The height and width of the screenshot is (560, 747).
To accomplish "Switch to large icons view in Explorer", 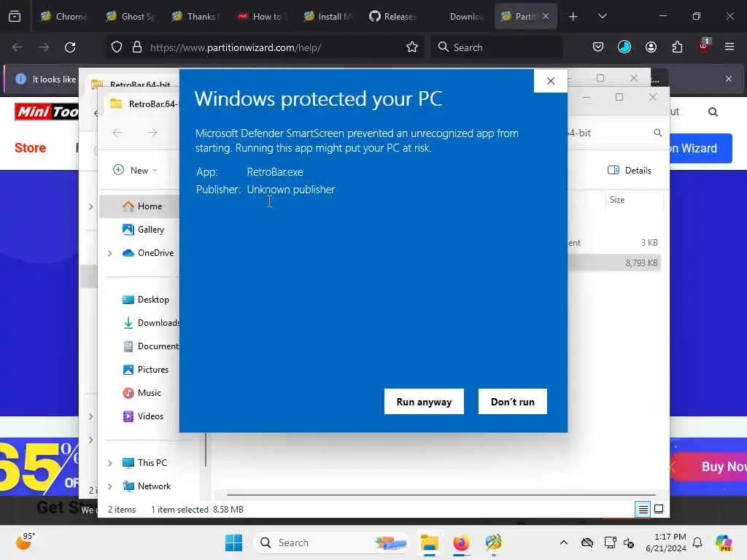I will pyautogui.click(x=659, y=510).
